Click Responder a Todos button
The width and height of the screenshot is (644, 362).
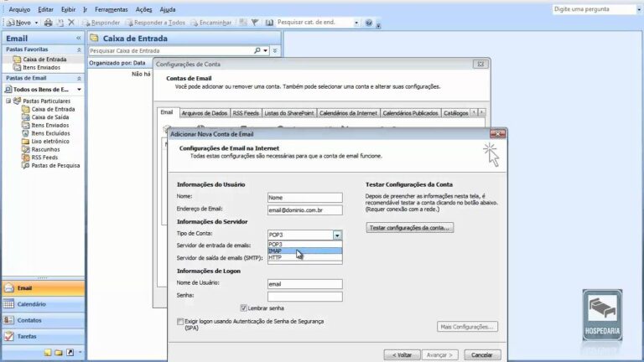156,23
